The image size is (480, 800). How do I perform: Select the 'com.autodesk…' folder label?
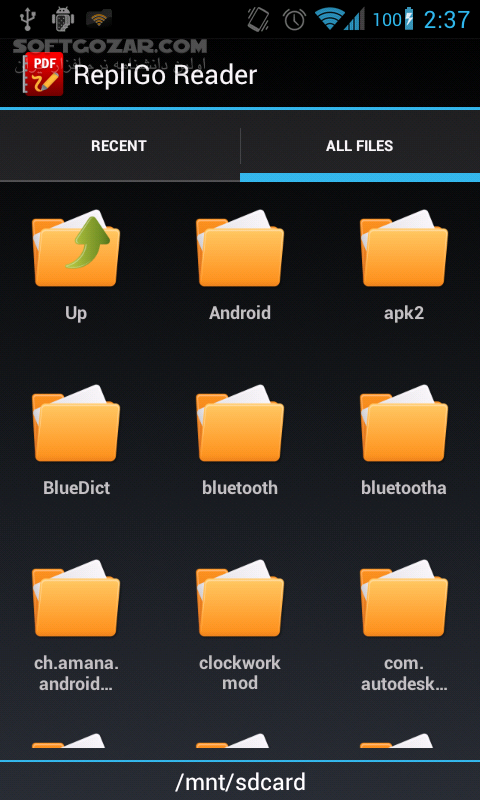click(404, 673)
